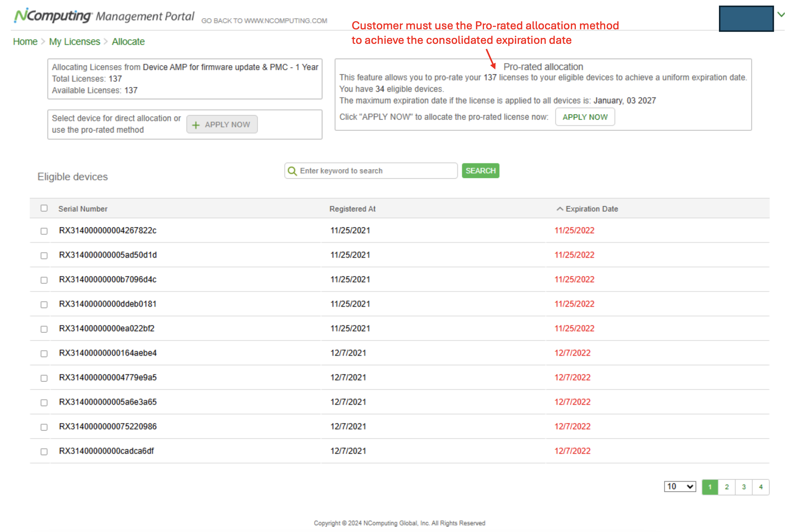Check the row RX314000000004267822c
This screenshot has width=797, height=532.
pos(44,231)
